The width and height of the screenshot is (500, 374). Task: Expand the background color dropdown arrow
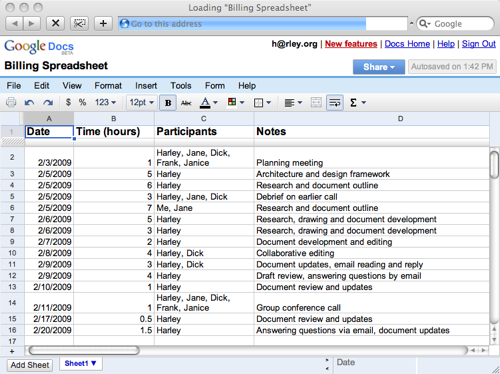242,102
